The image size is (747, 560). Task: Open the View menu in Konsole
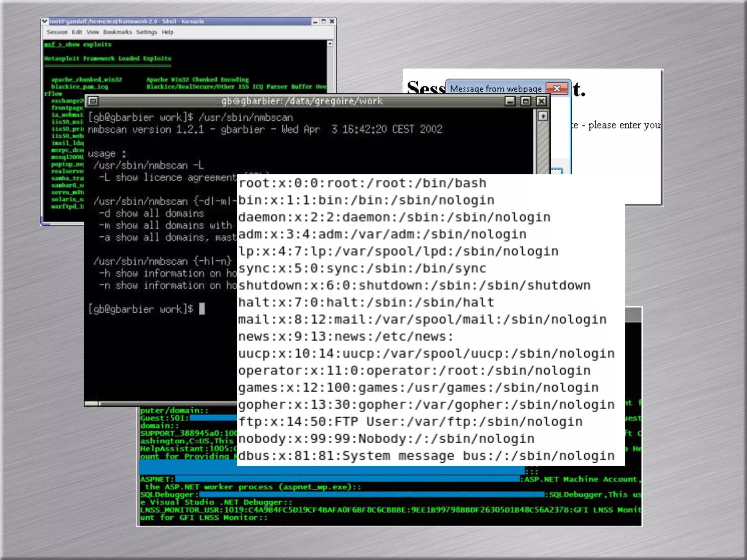(93, 32)
